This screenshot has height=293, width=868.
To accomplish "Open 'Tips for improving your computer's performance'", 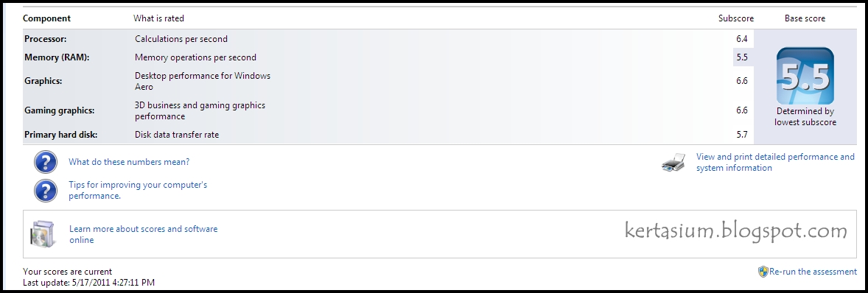I will (x=138, y=190).
